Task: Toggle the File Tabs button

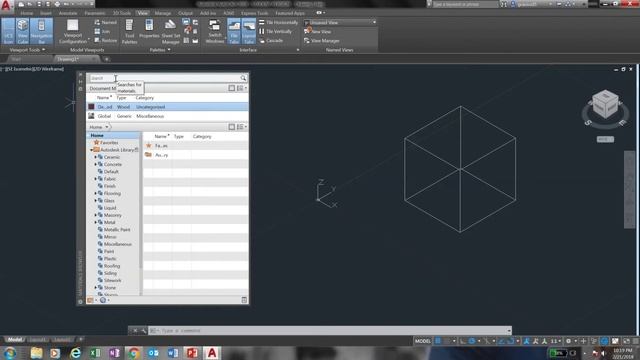Action: (x=234, y=31)
